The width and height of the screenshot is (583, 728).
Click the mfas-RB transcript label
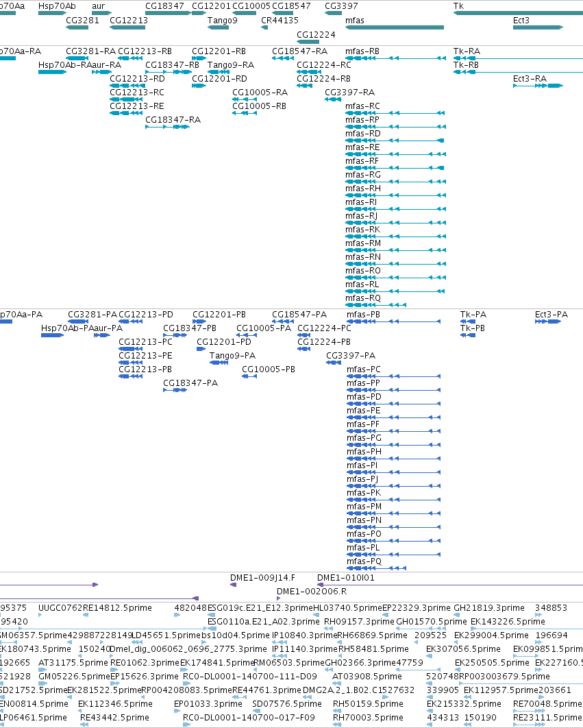tap(362, 51)
